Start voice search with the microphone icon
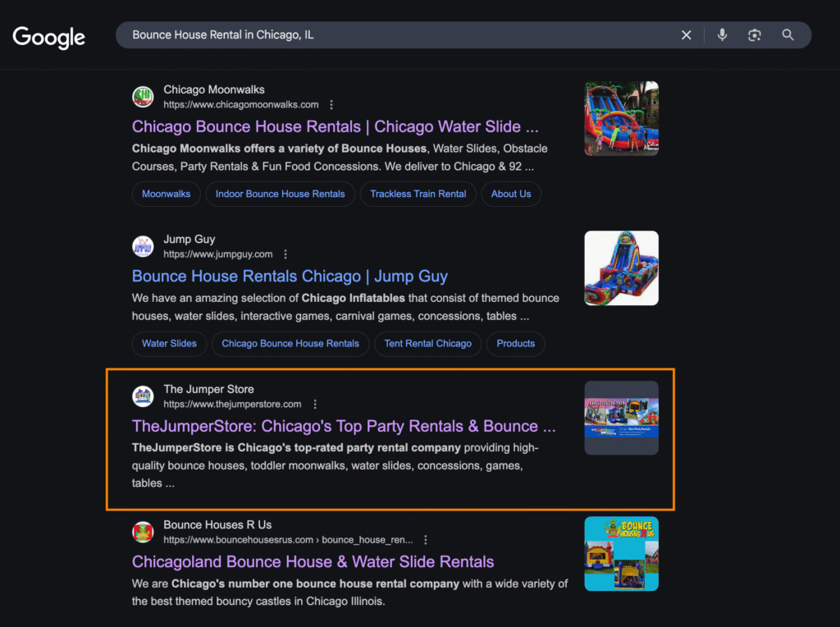The image size is (840, 627). (x=722, y=34)
